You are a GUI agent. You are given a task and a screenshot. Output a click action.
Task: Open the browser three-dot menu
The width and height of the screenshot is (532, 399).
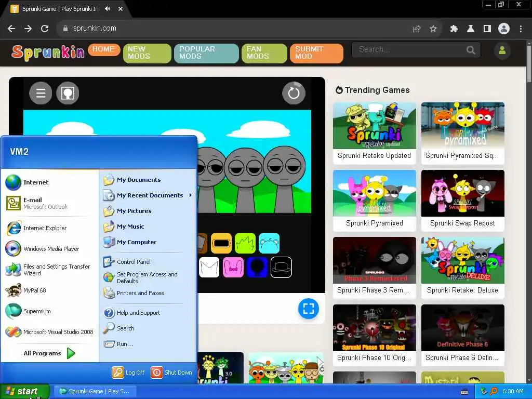click(x=521, y=29)
